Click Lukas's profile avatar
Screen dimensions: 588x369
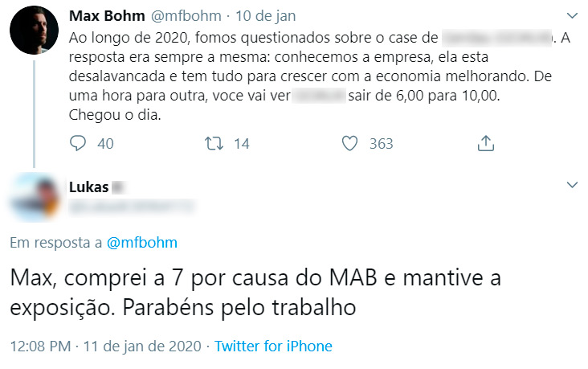(33, 195)
